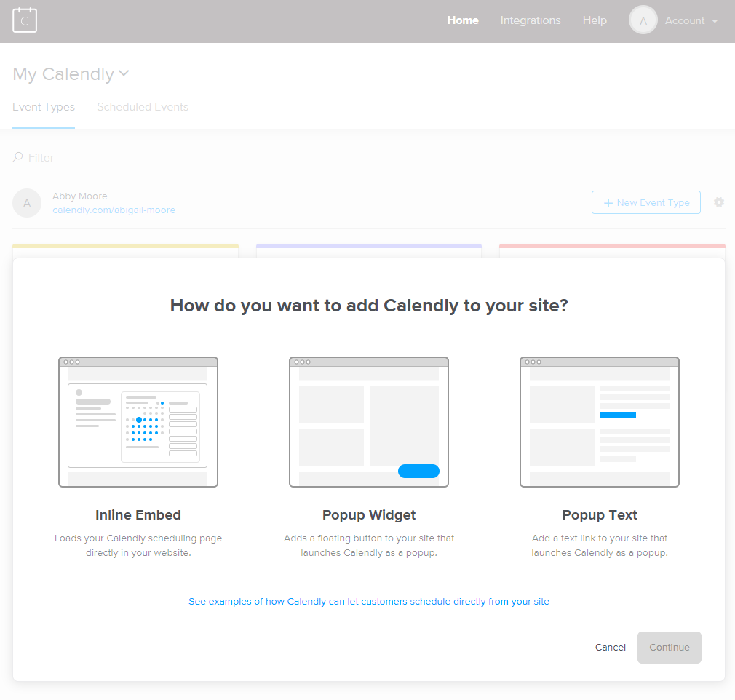Image resolution: width=735 pixels, height=700 pixels.
Task: Click the Popup Text heading
Action: pos(600,514)
